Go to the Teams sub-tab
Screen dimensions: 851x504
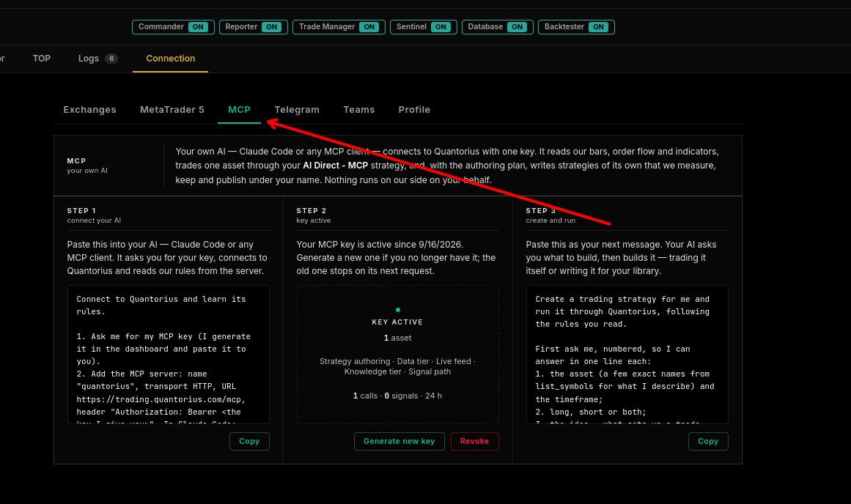[x=358, y=110]
